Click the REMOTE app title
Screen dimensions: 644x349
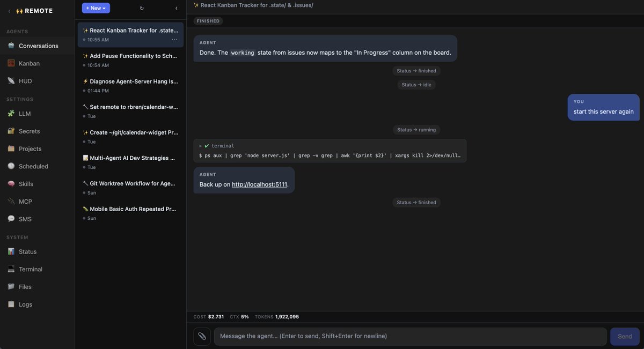(x=39, y=11)
